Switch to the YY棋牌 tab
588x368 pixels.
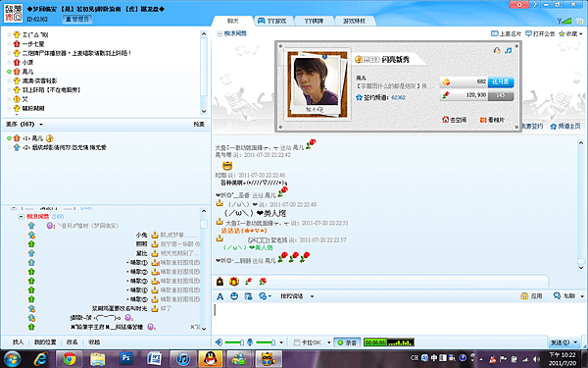[314, 21]
